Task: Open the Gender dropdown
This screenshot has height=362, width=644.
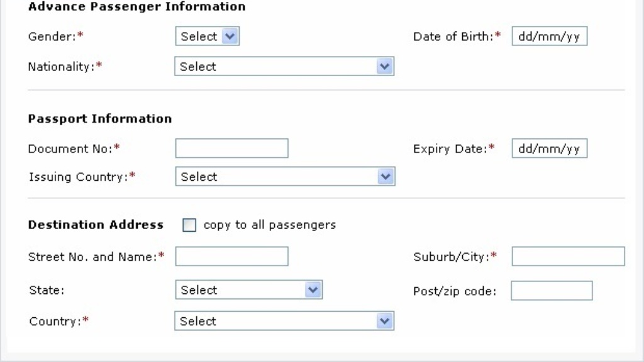Action: (x=208, y=37)
